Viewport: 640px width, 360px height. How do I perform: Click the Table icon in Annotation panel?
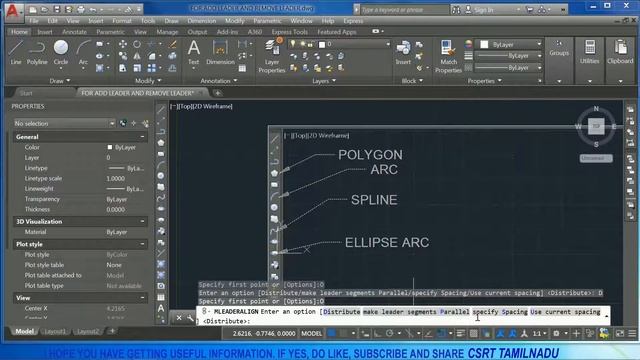(242, 68)
